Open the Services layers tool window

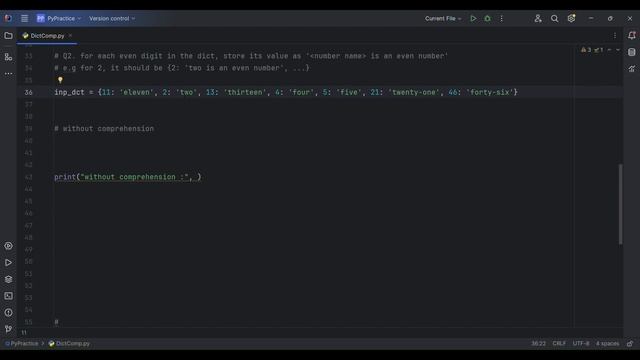[x=8, y=279]
